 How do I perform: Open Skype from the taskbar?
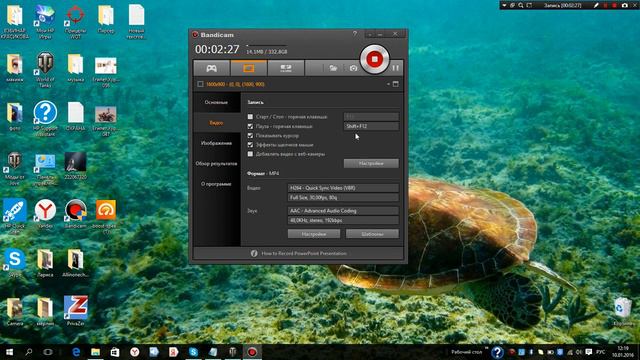[x=193, y=352]
